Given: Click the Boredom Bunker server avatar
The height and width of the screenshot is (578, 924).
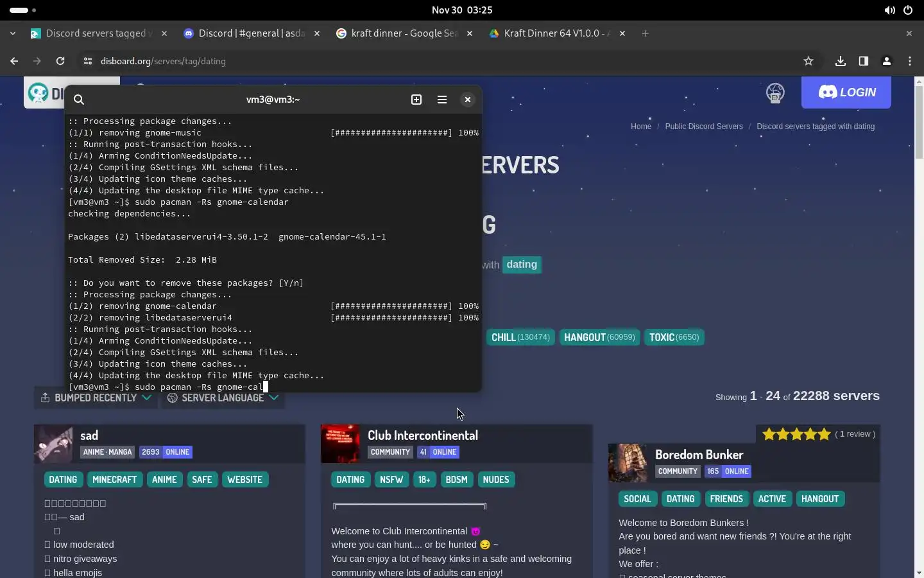Looking at the screenshot, I should coord(628,463).
